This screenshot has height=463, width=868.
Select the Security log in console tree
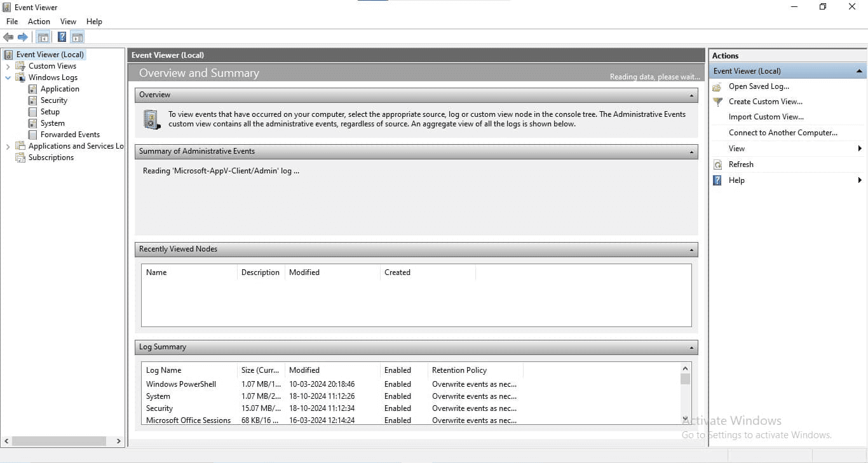point(54,100)
